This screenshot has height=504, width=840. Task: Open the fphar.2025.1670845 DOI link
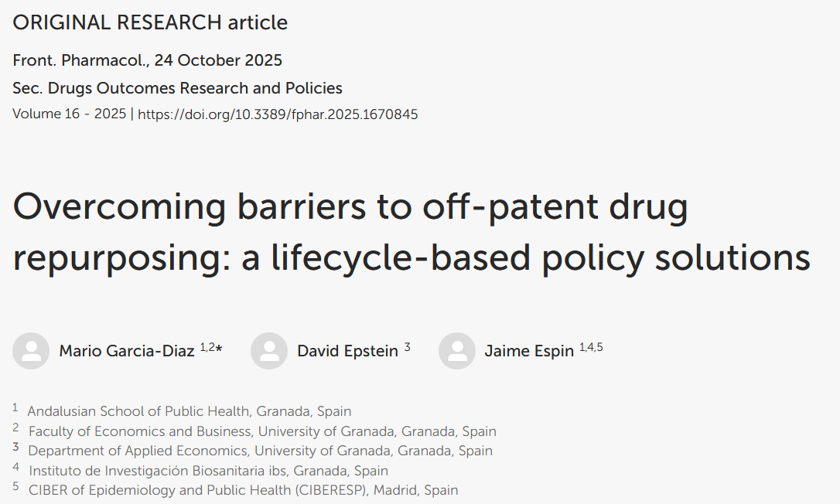(278, 114)
